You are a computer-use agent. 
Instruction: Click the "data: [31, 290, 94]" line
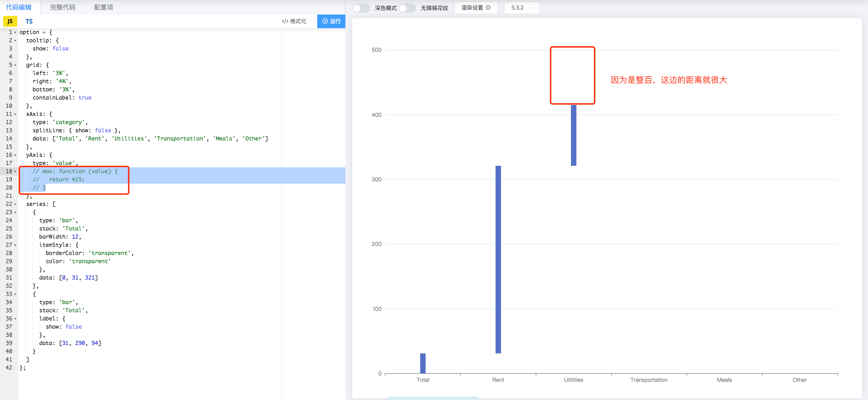pos(70,343)
